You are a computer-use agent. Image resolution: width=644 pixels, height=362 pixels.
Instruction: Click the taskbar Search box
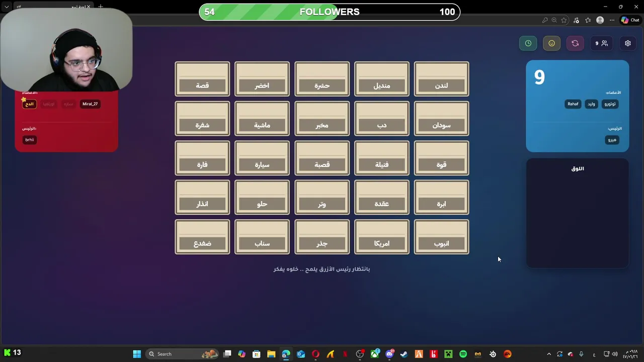point(182,354)
